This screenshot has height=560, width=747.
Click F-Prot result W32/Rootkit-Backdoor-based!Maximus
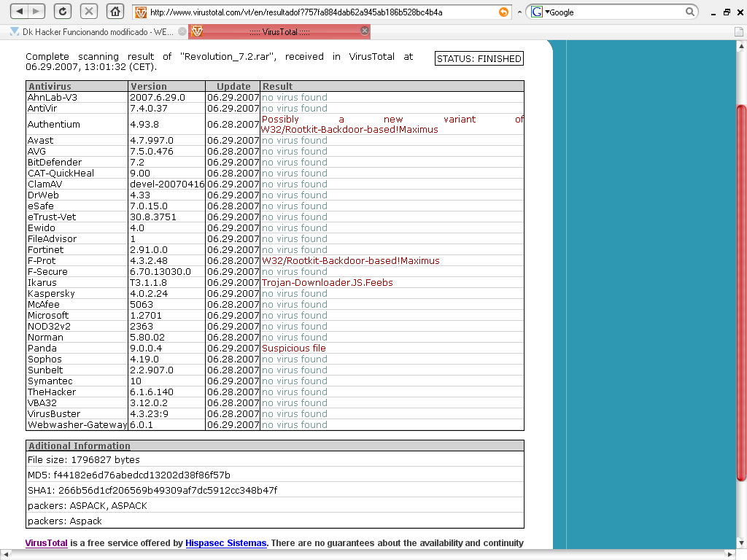(351, 260)
